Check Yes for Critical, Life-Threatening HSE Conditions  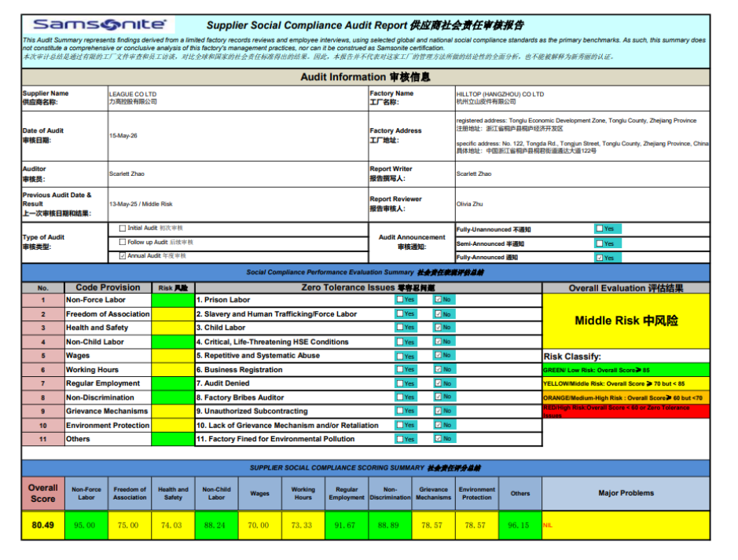(400, 342)
